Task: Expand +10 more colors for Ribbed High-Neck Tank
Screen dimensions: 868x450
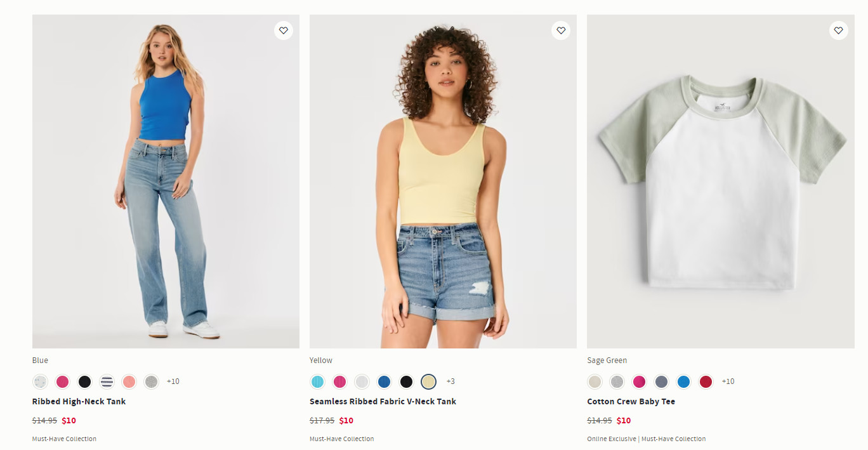Action: point(173,381)
